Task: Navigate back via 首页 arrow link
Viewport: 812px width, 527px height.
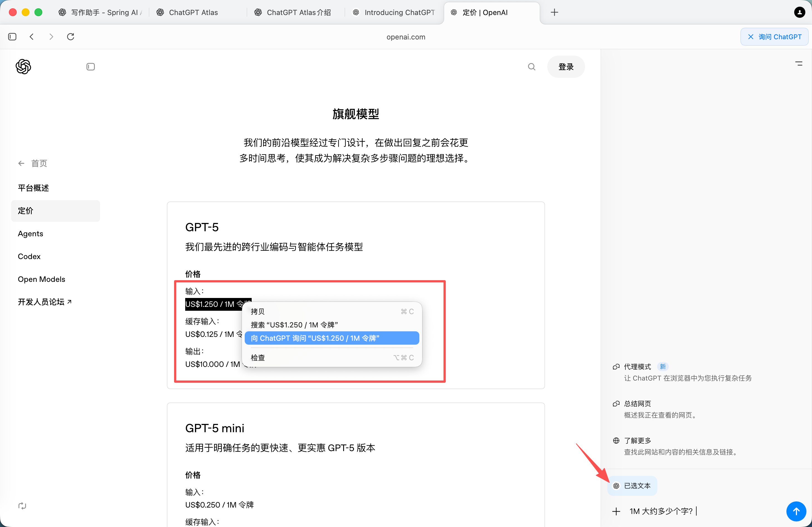Action: pos(33,163)
